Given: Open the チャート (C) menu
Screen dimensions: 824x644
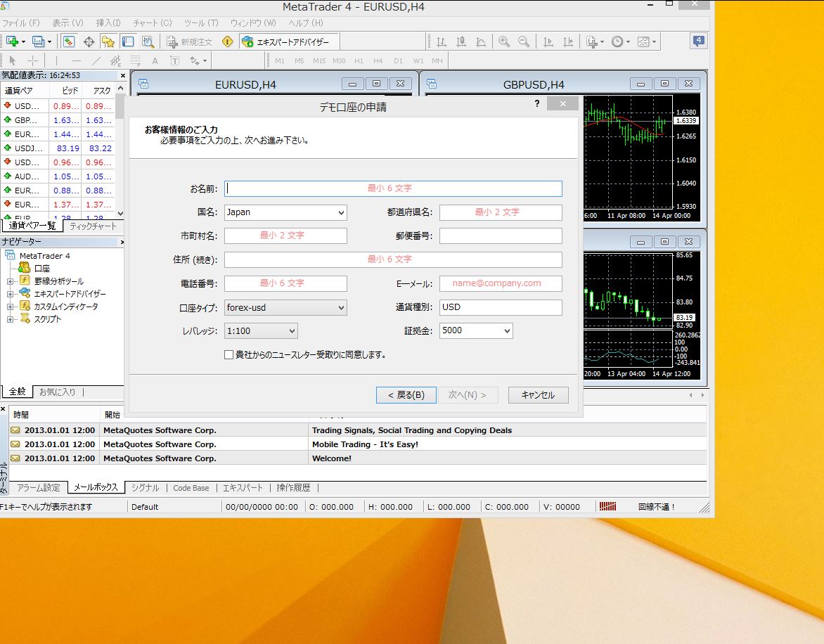Looking at the screenshot, I should pyautogui.click(x=153, y=23).
